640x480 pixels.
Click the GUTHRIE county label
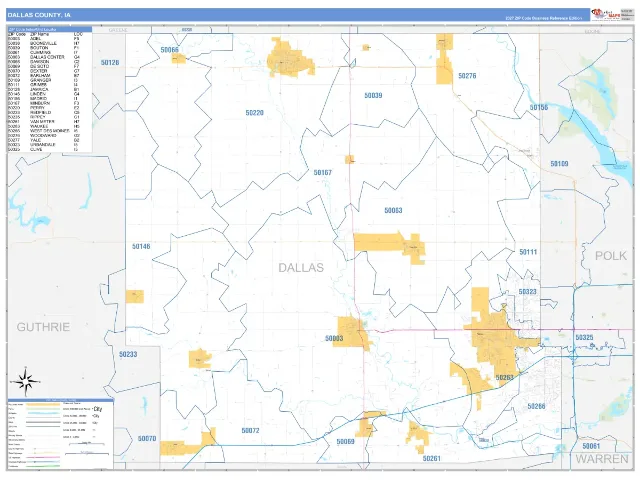pos(43,327)
